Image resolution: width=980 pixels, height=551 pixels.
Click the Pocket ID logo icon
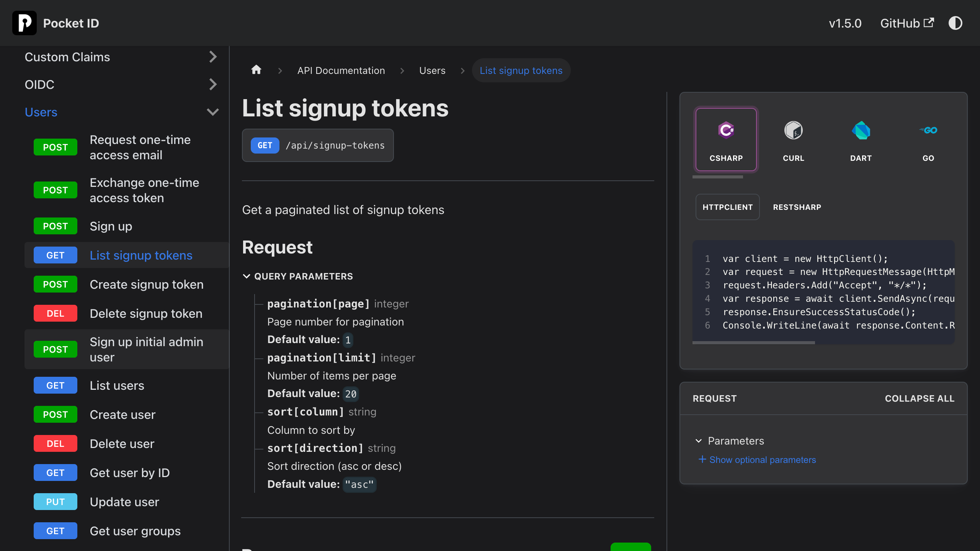click(24, 23)
